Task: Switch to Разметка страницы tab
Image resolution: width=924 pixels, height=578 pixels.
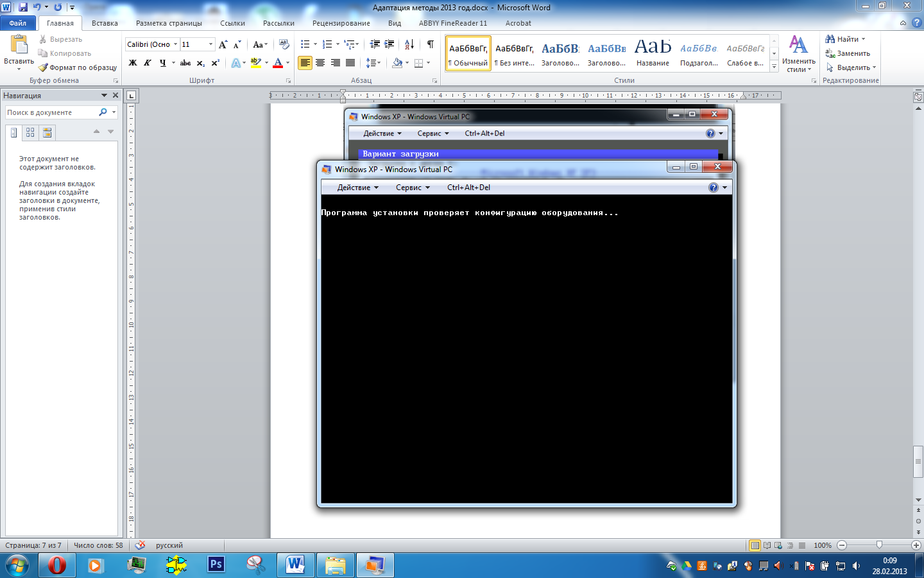Action: pos(169,23)
